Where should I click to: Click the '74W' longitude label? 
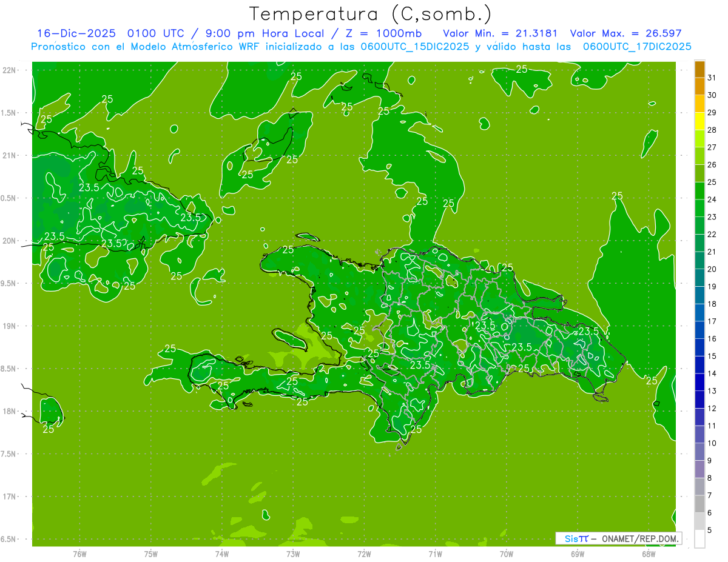click(222, 554)
